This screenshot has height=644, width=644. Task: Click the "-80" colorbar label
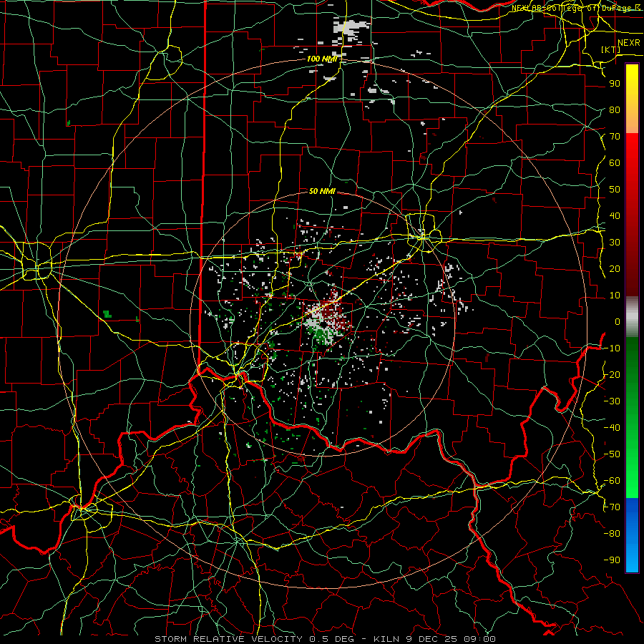pyautogui.click(x=612, y=534)
